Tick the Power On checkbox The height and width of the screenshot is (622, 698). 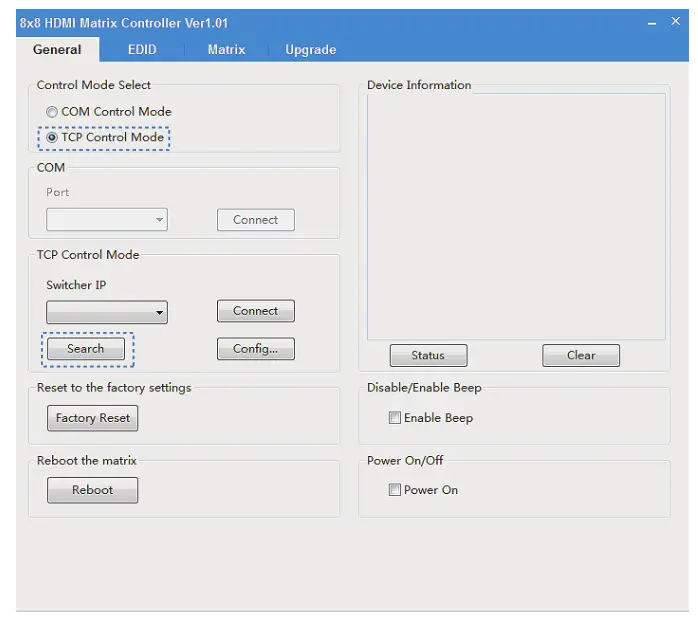[x=395, y=490]
